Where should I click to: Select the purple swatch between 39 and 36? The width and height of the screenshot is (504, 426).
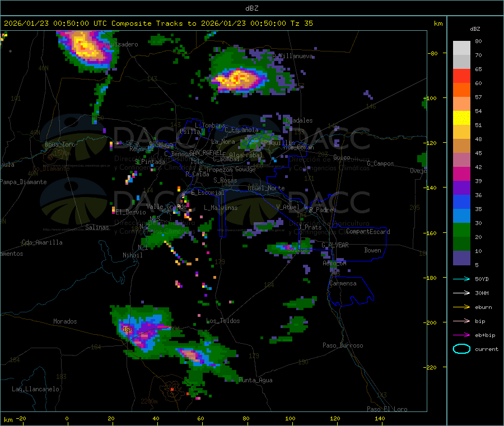pyautogui.click(x=461, y=188)
